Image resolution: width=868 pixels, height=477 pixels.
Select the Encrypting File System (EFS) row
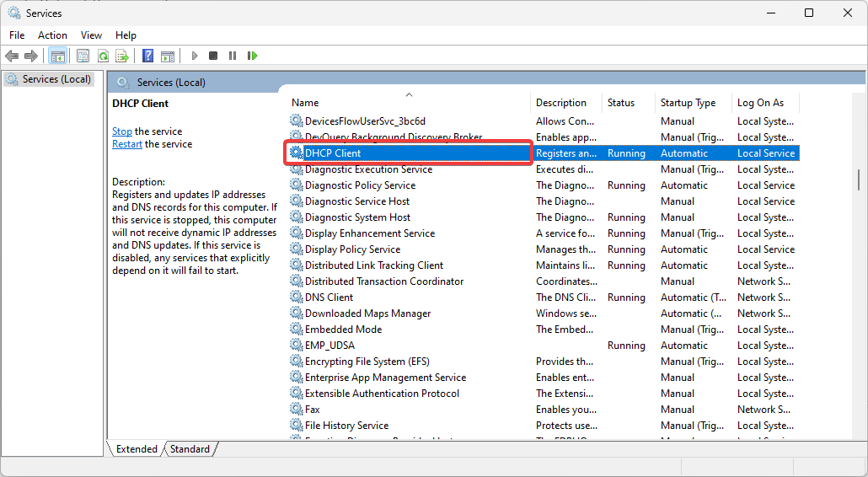544,362
